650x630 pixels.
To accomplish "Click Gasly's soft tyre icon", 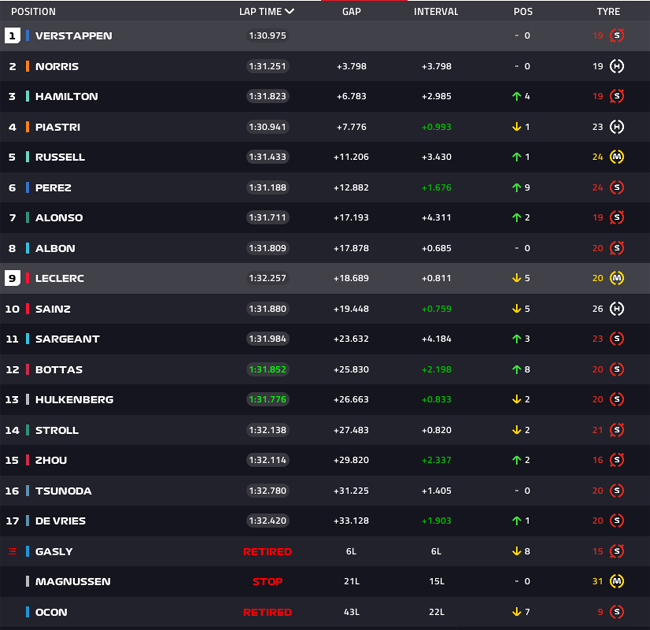I will click(x=617, y=551).
